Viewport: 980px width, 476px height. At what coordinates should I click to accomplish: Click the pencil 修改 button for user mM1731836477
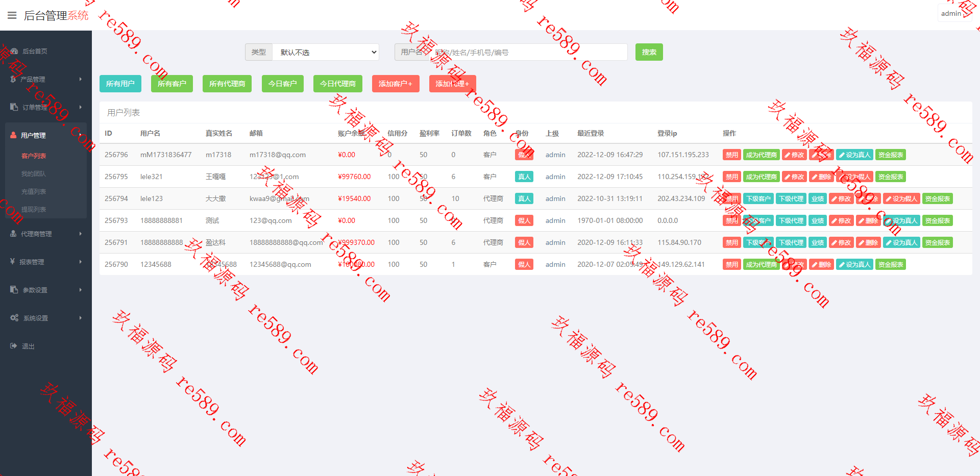tap(794, 155)
